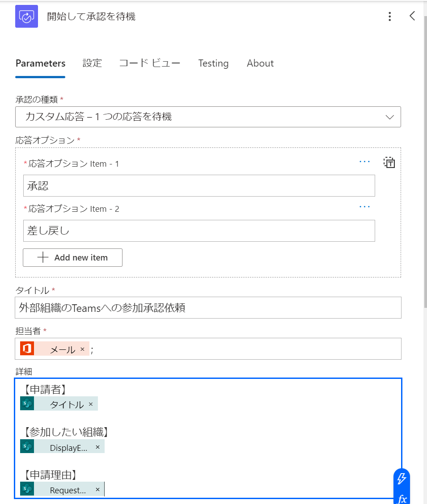
Task: Click the 【参加したい組織】 text in 詳細
Action: click(x=66, y=432)
